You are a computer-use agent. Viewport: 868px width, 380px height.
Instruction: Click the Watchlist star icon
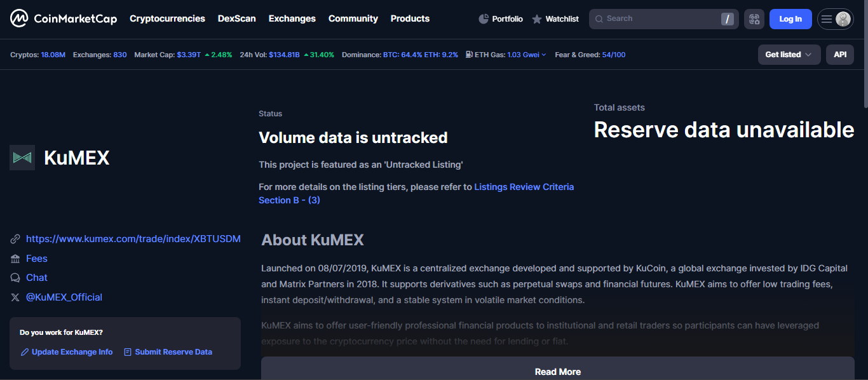tap(537, 19)
